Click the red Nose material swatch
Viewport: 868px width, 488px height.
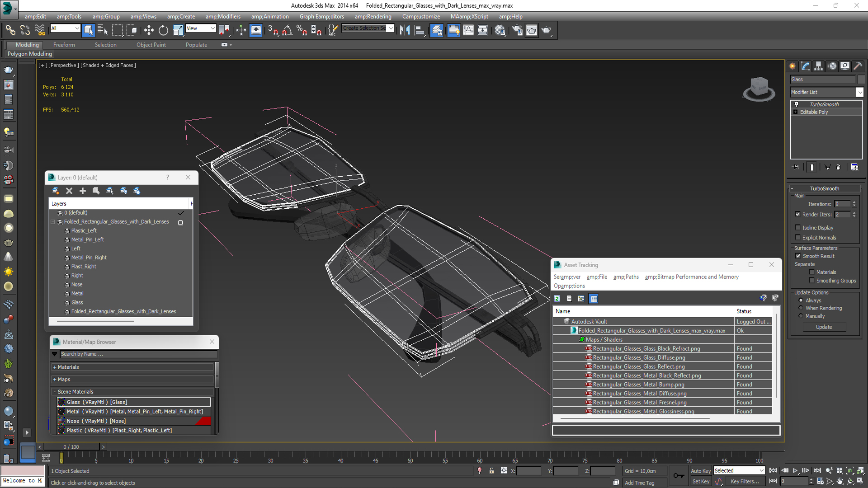pos(203,421)
